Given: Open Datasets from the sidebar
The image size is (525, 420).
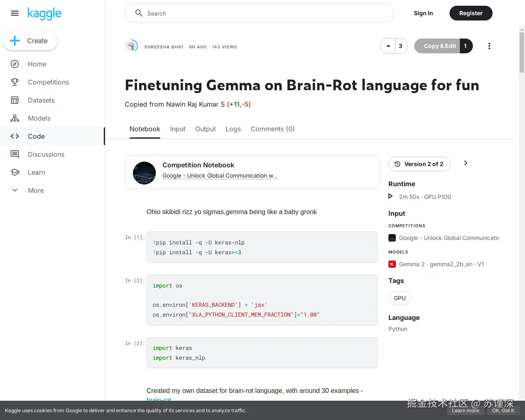Looking at the screenshot, I should pyautogui.click(x=41, y=100).
